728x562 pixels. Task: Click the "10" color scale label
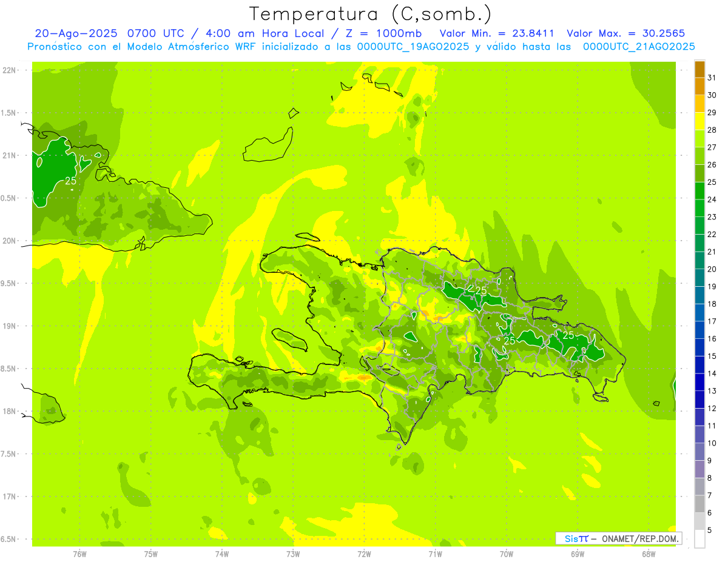tap(712, 443)
